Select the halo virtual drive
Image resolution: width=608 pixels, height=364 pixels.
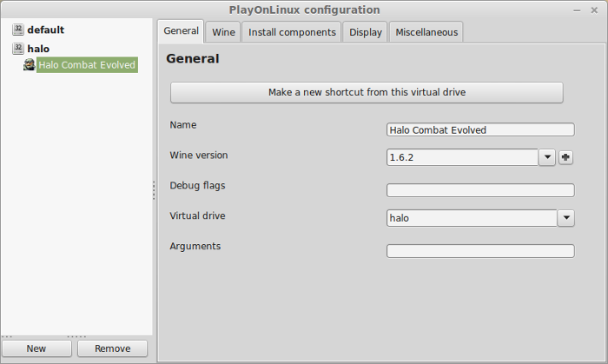[38, 49]
